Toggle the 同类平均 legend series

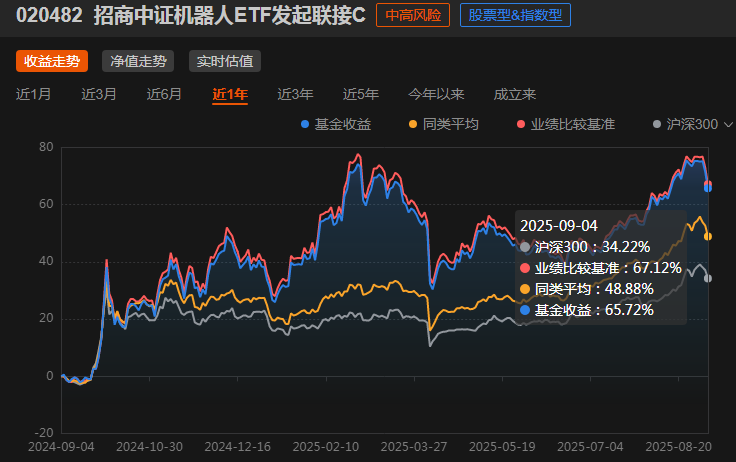coord(444,124)
